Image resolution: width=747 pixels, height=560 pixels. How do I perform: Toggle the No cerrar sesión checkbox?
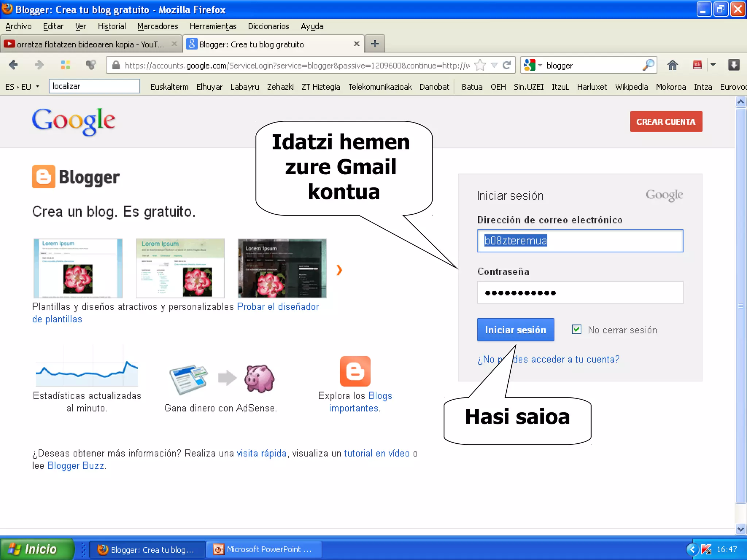577,330
